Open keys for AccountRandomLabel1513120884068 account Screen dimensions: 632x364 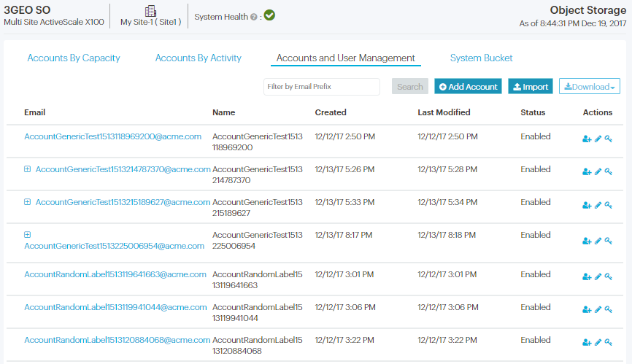point(609,343)
